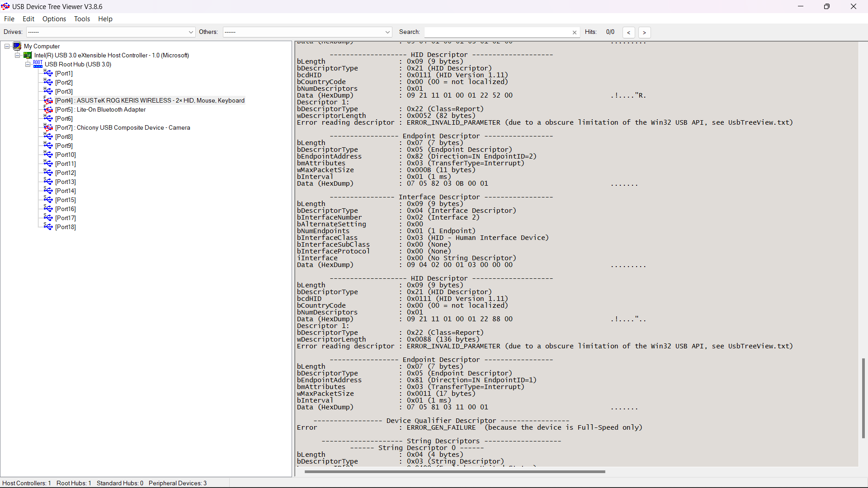
Task: Jump to next search hit with arrow button
Action: tap(644, 32)
